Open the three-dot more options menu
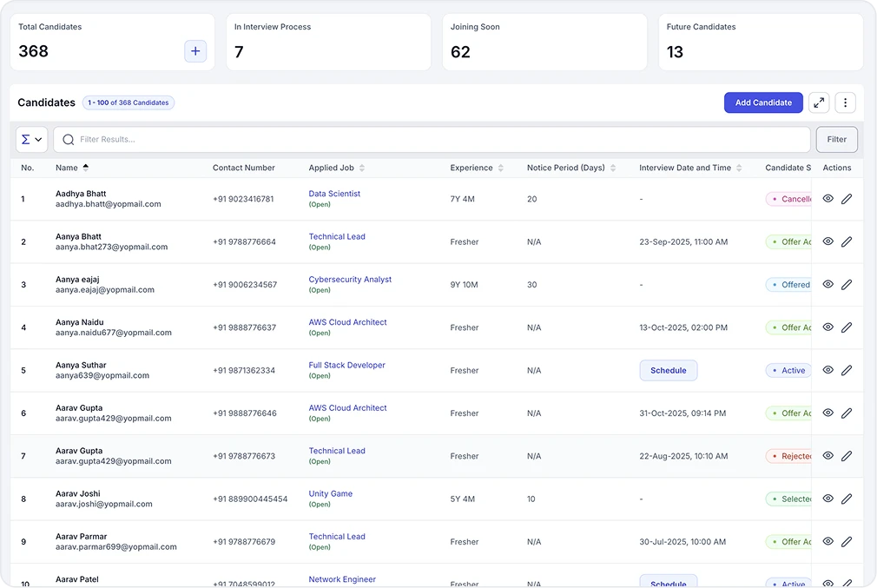877x588 pixels. 845,103
